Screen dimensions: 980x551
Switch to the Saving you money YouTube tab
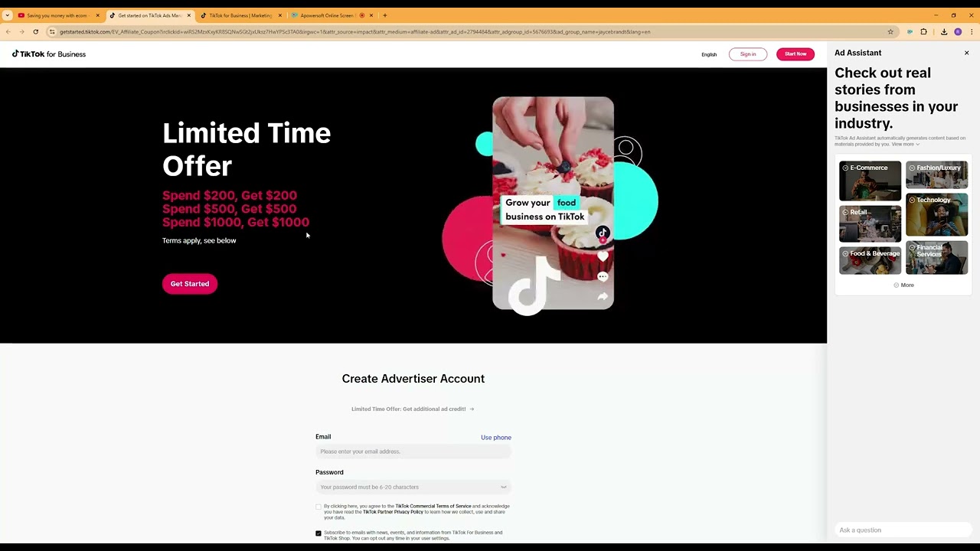57,15
